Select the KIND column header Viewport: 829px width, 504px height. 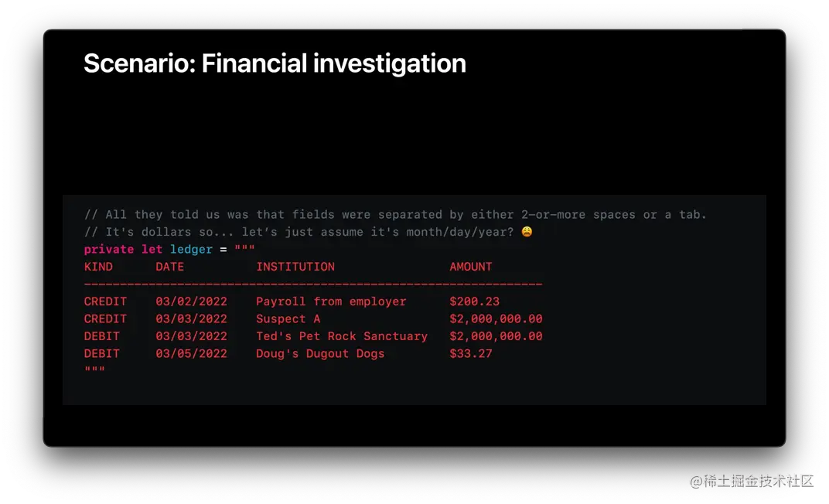pos(98,267)
